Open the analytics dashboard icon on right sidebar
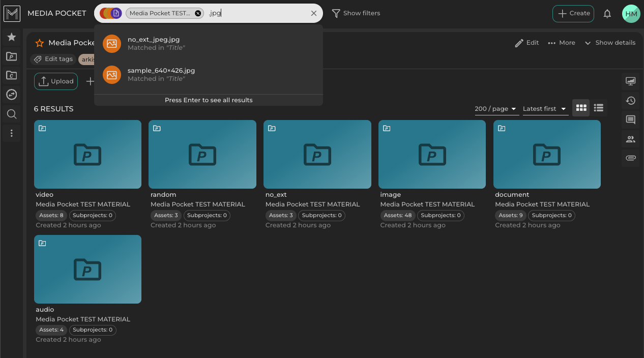The height and width of the screenshot is (358, 644). tap(631, 81)
